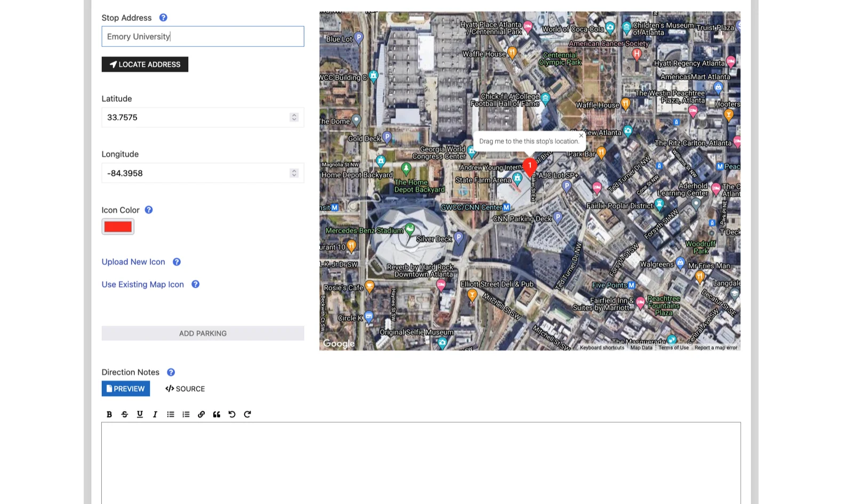Click Mercedes-Benz Stadium map pin
The image size is (853, 504).
(x=409, y=229)
